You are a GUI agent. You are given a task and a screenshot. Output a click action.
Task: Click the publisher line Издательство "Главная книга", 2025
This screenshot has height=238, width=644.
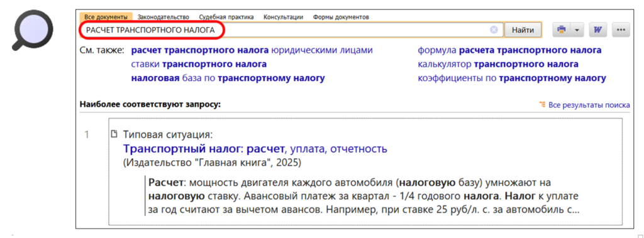pos(212,163)
